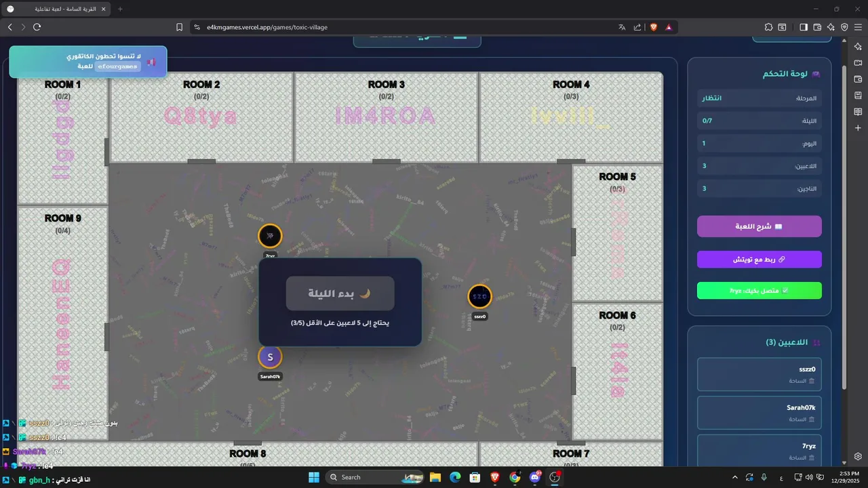
Task: Open Brave Talk camera icon in sidebar
Action: (858, 62)
